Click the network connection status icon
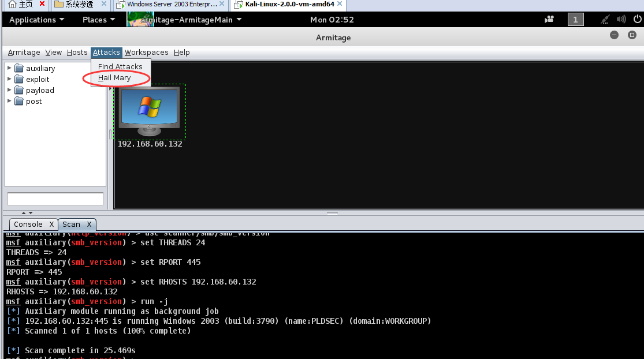 (605, 20)
